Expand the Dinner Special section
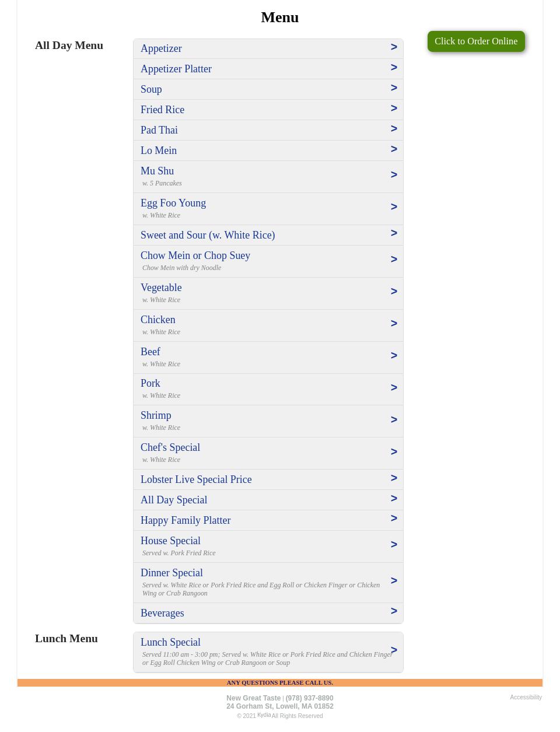This screenshot has width=560, height=732. (x=268, y=581)
